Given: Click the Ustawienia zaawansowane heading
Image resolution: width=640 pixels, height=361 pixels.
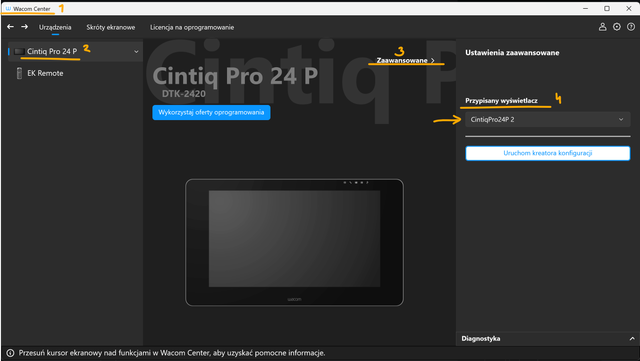Looking at the screenshot, I should click(x=512, y=53).
